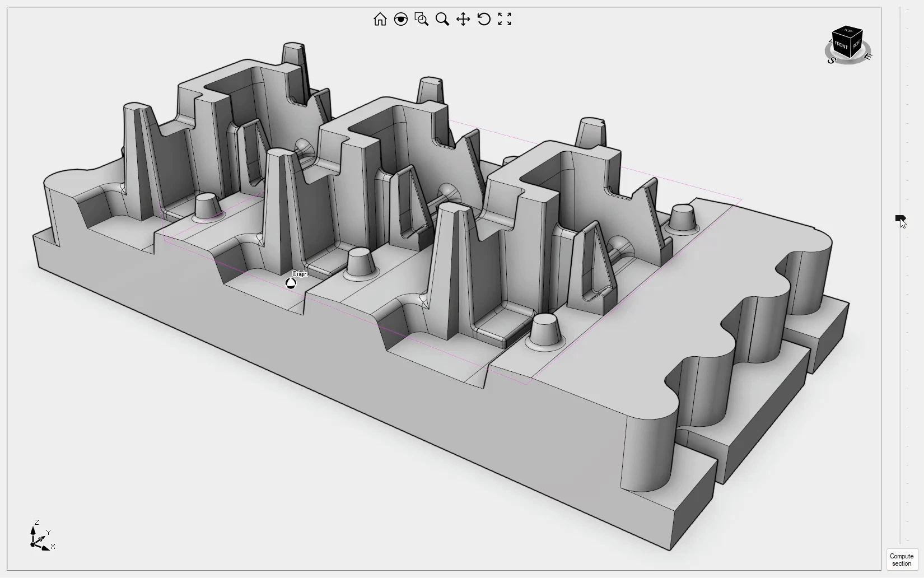The width and height of the screenshot is (924, 578).
Task: Click the Origin point marker on the model
Action: click(291, 283)
